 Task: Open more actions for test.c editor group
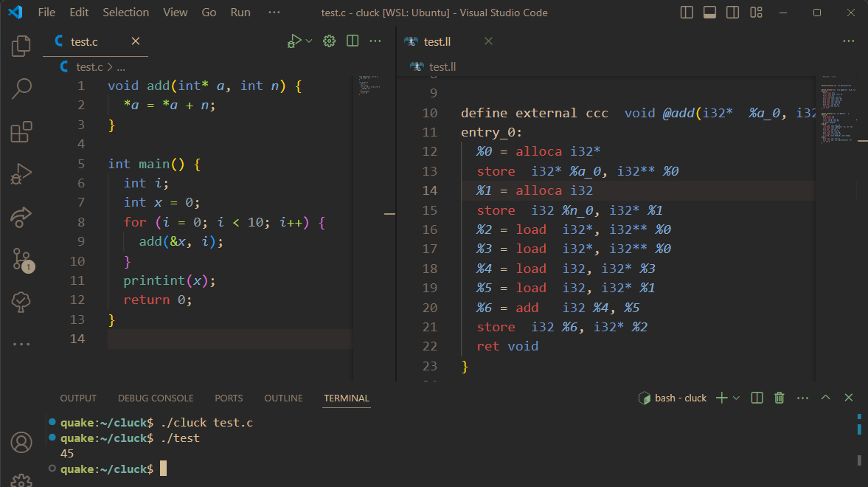pos(375,41)
